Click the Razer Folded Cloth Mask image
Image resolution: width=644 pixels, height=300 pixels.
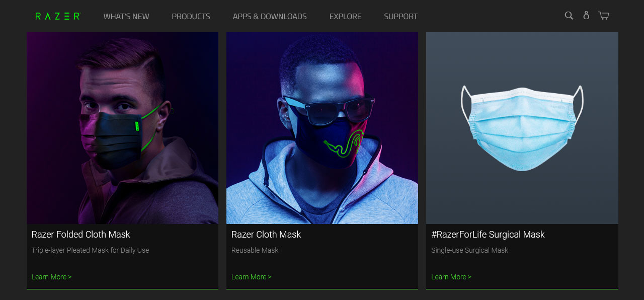[122, 128]
